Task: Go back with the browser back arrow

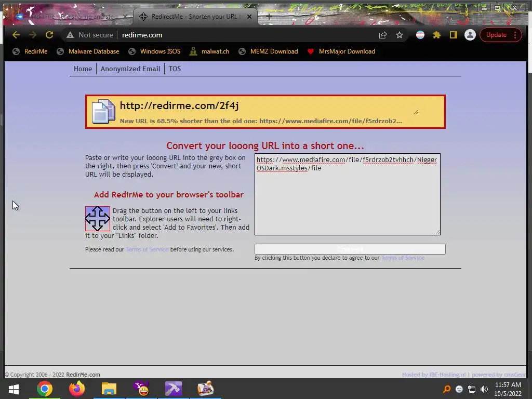Action: click(16, 35)
